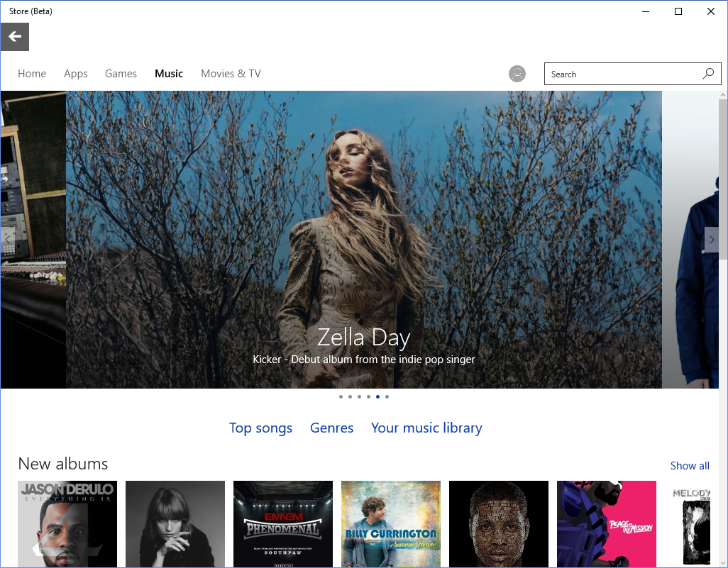The image size is (728, 568).
Task: Open the Top songs link
Action: tap(260, 428)
